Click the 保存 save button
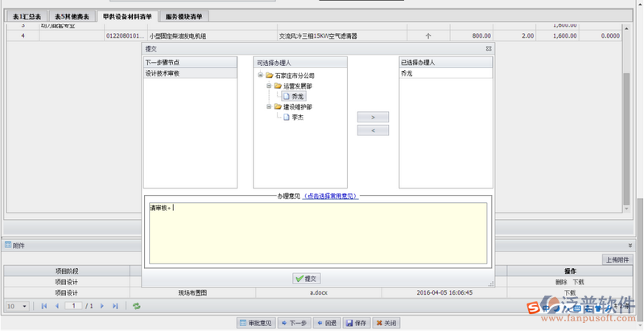The width and height of the screenshot is (644, 331). [x=357, y=323]
